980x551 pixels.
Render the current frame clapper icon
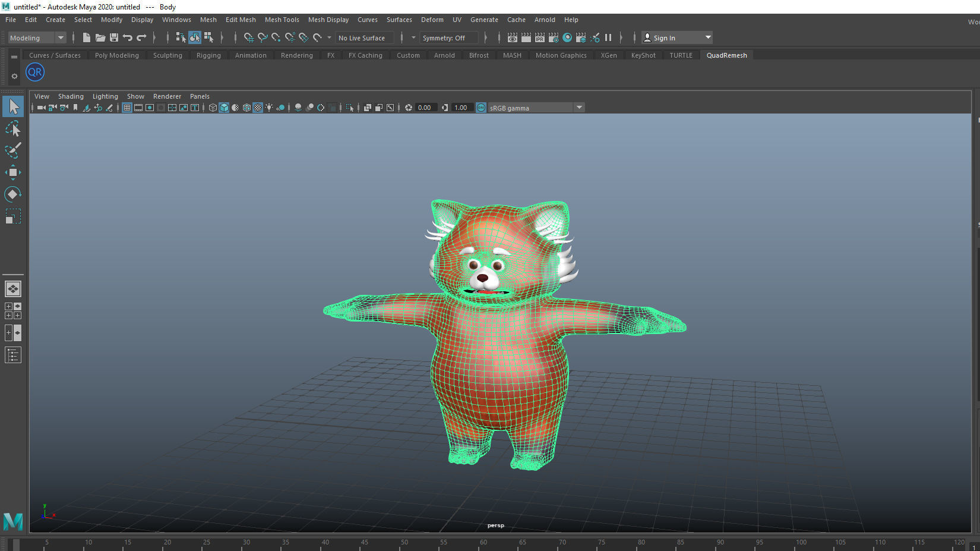pyautogui.click(x=526, y=37)
